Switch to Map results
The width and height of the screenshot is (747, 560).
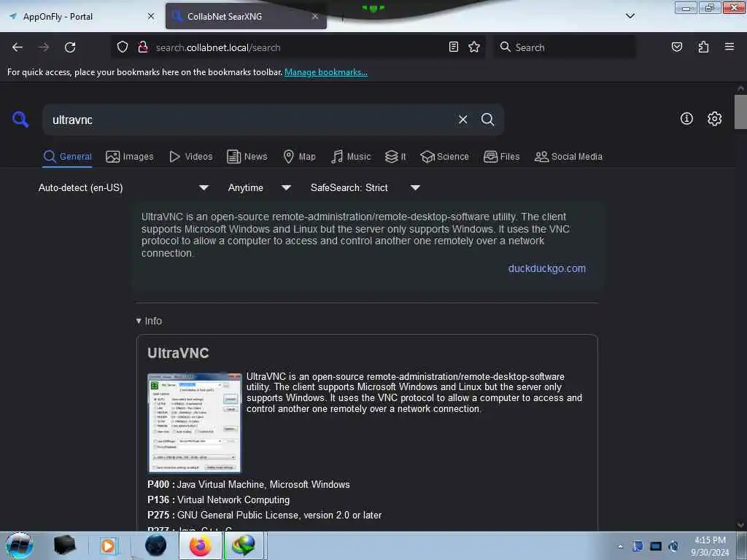coord(299,157)
